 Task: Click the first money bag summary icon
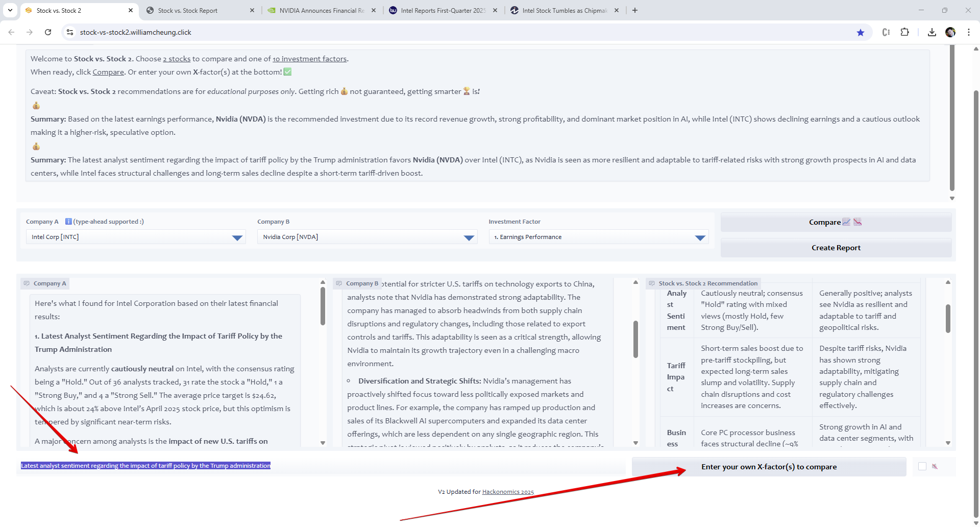pos(36,106)
